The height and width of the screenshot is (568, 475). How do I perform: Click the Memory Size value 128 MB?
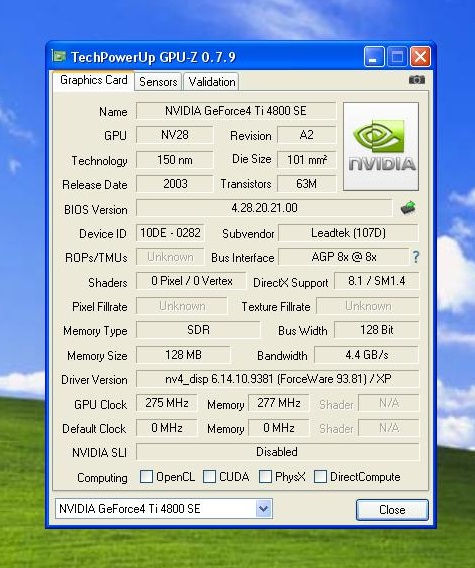pos(183,355)
